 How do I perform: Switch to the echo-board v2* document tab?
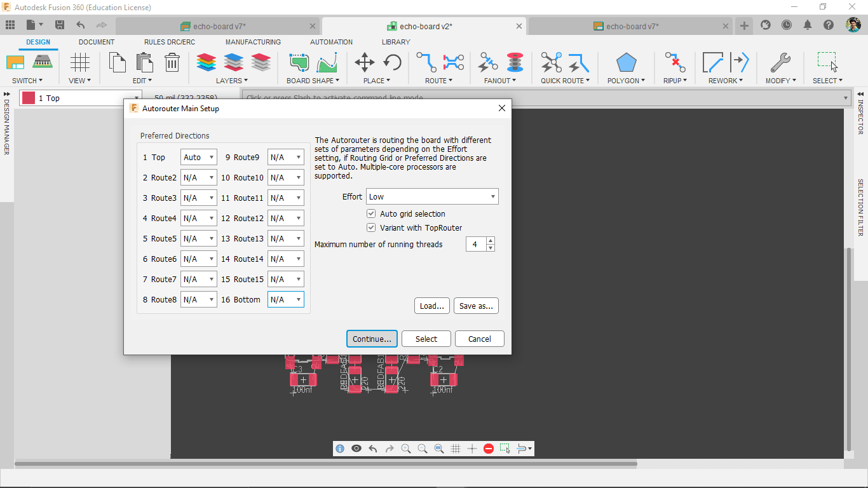(424, 26)
